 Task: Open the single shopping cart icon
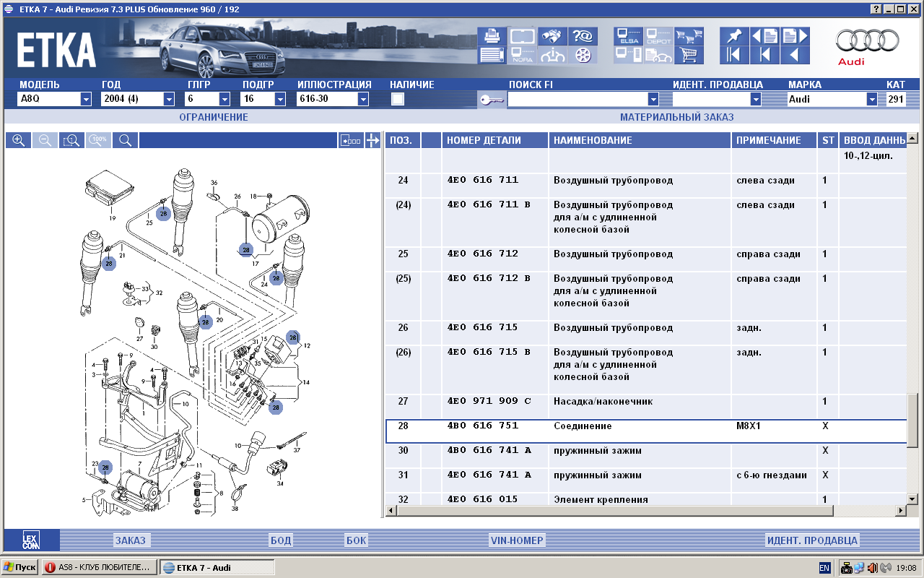(689, 55)
